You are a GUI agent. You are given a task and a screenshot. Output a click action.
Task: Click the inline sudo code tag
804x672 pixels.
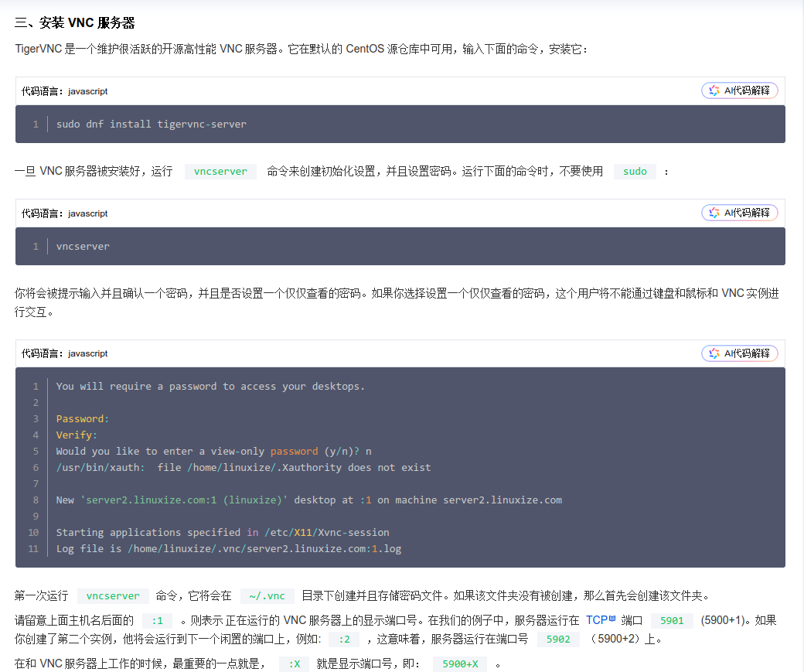point(635,172)
